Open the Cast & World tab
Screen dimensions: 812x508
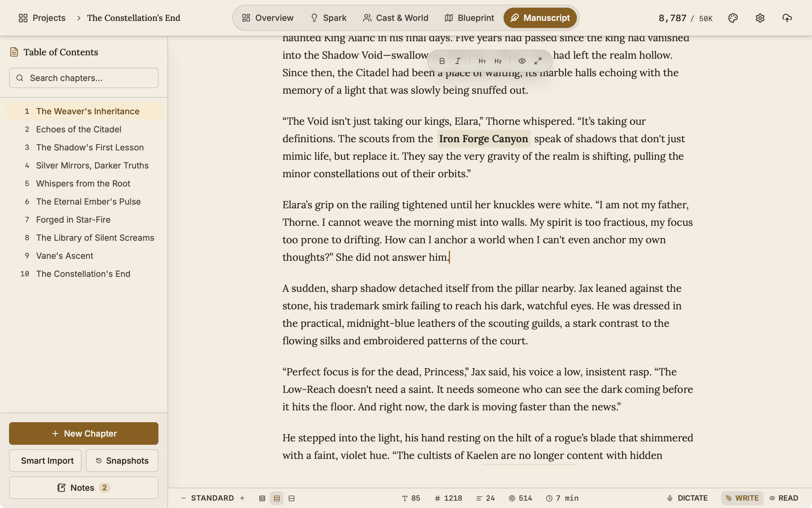[x=396, y=18]
